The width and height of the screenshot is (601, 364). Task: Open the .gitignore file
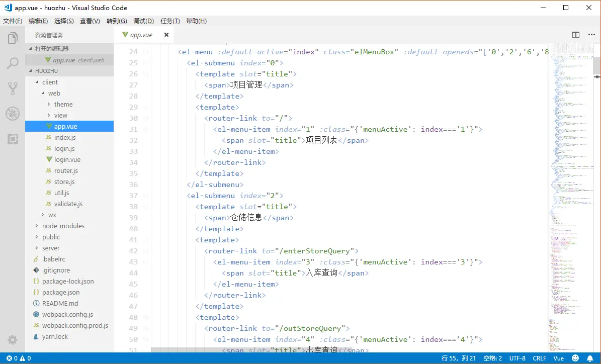(x=69, y=270)
